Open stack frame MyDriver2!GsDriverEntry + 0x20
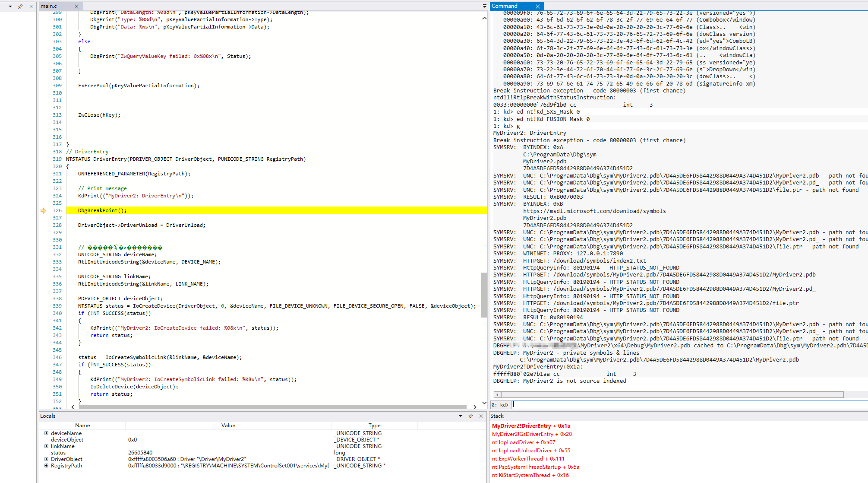This screenshot has height=483, width=868. (532, 434)
